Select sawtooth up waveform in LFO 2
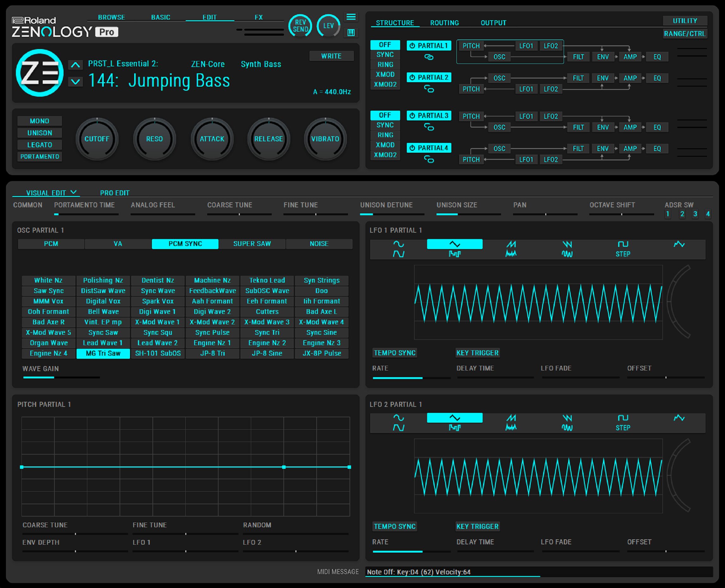This screenshot has height=588, width=725. point(511,418)
